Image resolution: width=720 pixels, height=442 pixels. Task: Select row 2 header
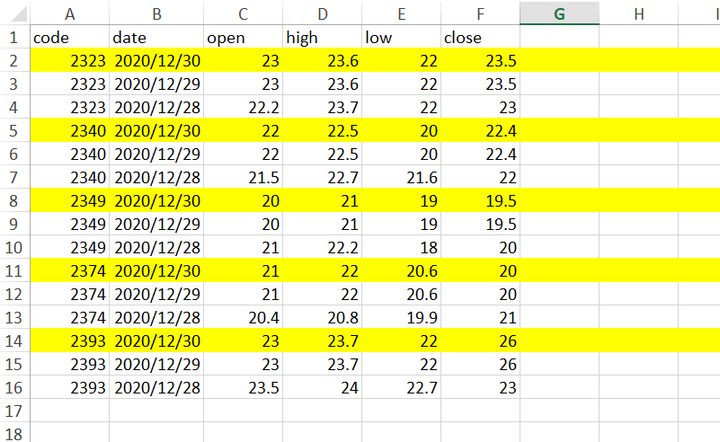coord(14,61)
